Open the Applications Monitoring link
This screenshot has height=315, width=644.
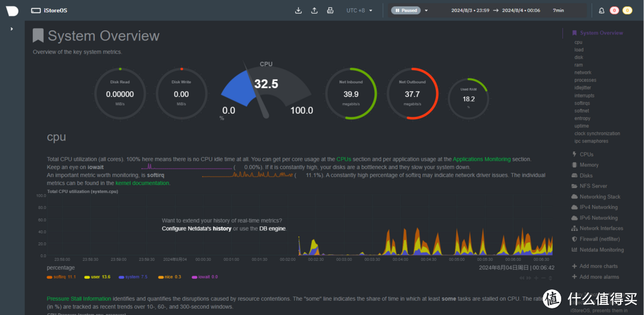(481, 160)
